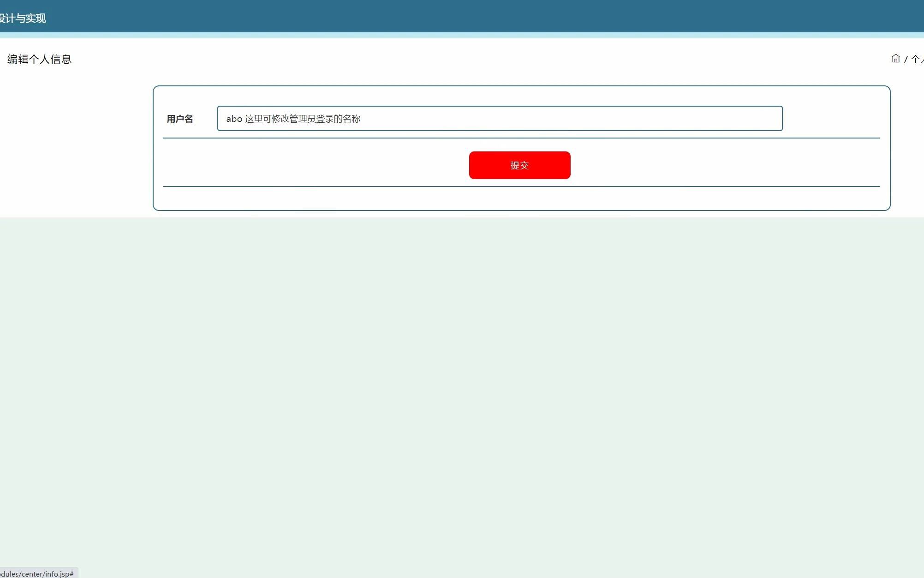The height and width of the screenshot is (578, 924).
Task: Click the light blue strip below header
Action: pos(461,35)
